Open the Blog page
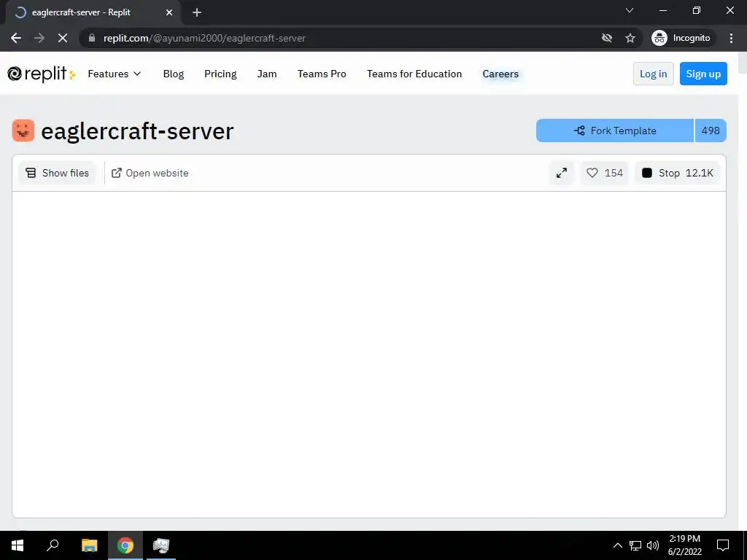The image size is (747, 560). click(174, 74)
